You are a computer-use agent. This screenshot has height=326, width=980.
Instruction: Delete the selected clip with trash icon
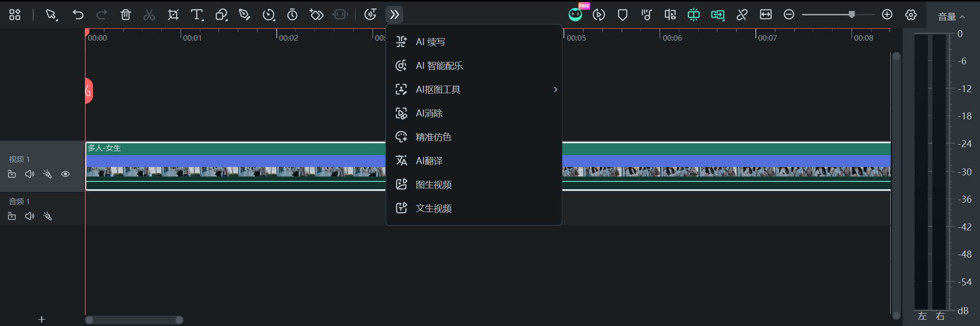(125, 15)
